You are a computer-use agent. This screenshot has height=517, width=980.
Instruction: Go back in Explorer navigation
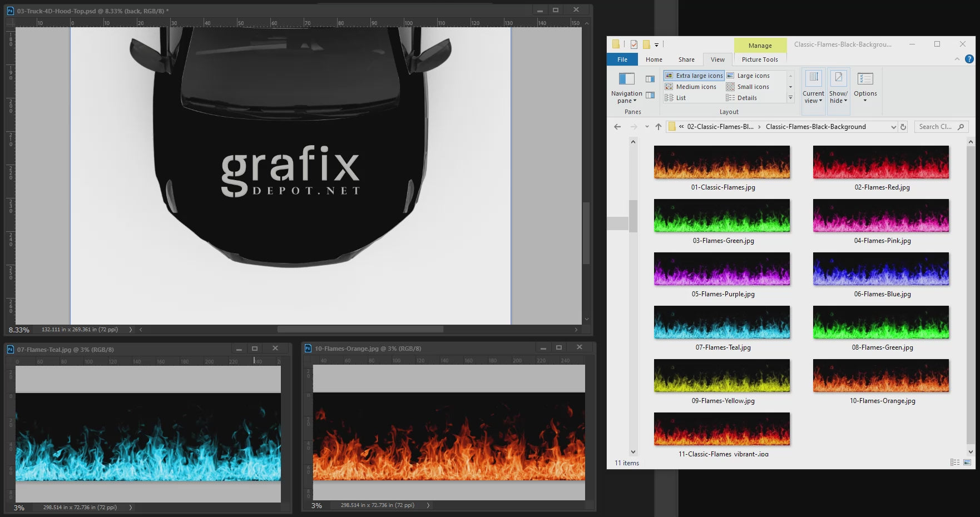617,127
